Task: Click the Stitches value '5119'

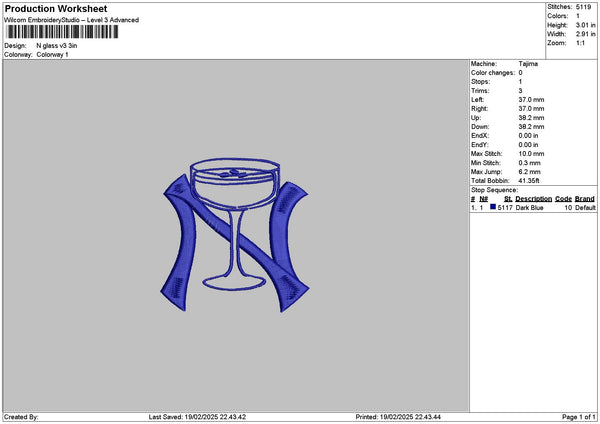Action: (583, 7)
